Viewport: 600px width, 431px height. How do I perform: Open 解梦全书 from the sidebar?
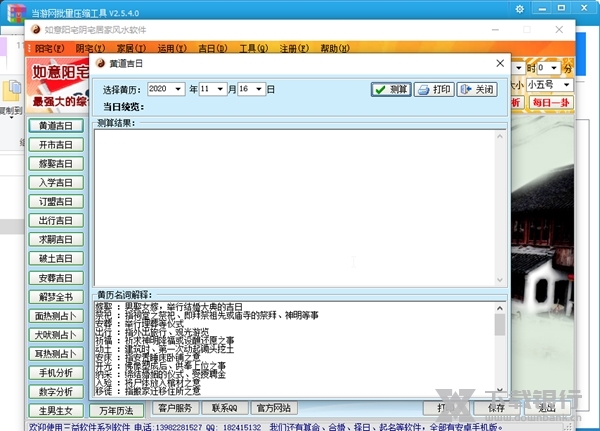(55, 297)
